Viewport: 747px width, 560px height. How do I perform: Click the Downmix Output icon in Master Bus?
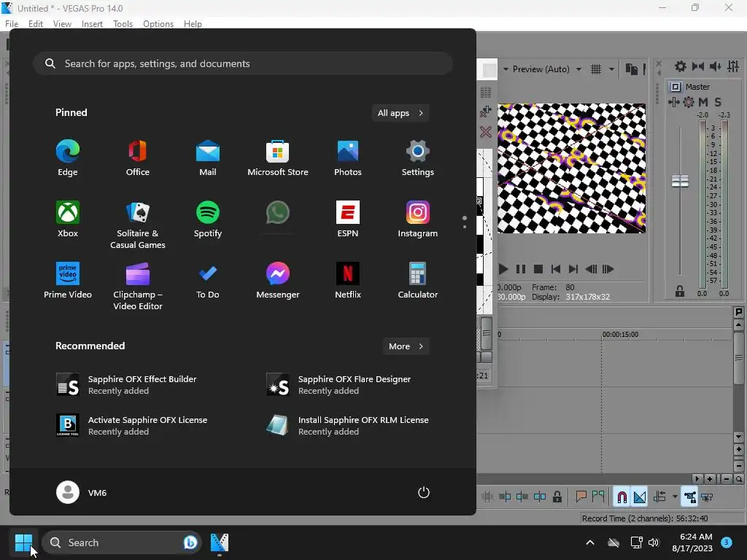(x=698, y=66)
